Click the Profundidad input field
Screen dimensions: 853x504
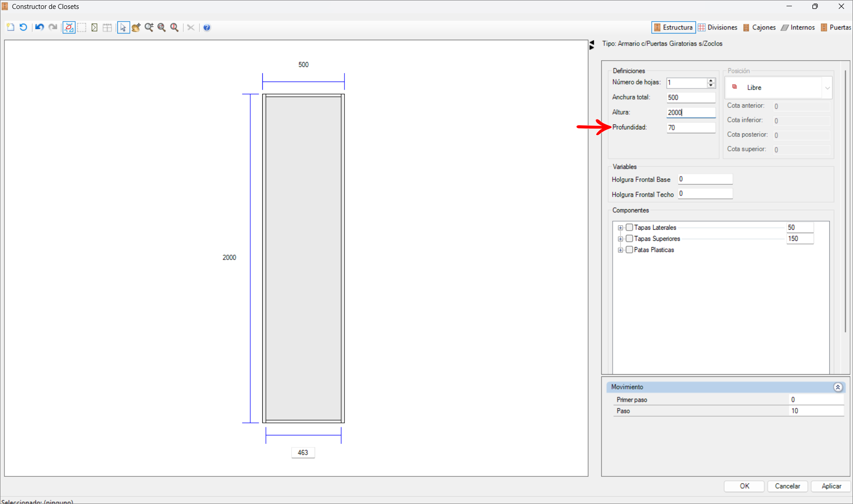(x=690, y=128)
